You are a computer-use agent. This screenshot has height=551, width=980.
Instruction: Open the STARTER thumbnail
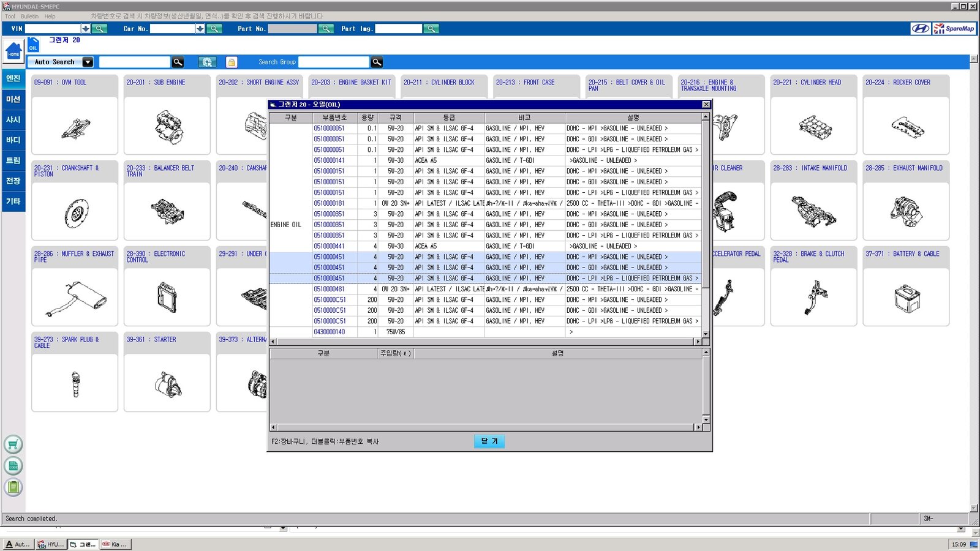click(167, 383)
